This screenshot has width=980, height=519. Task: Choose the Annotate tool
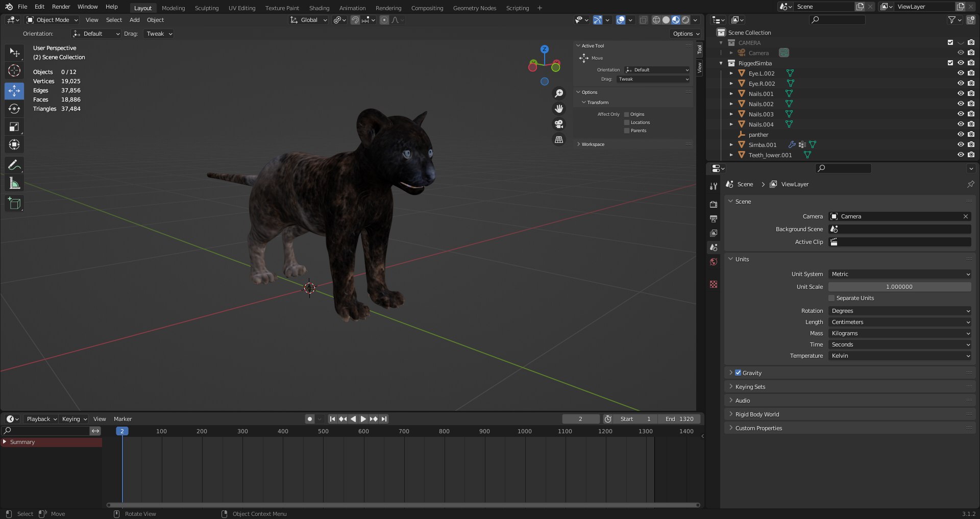(14, 165)
